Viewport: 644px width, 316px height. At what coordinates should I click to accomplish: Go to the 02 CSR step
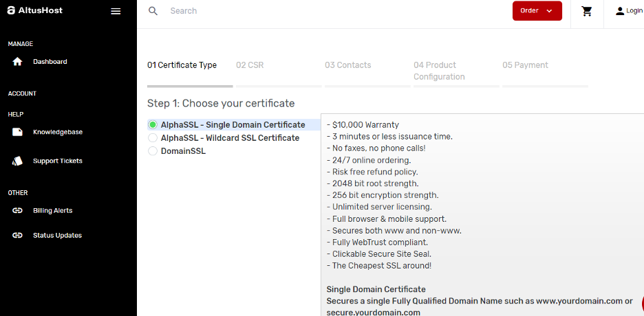point(250,65)
